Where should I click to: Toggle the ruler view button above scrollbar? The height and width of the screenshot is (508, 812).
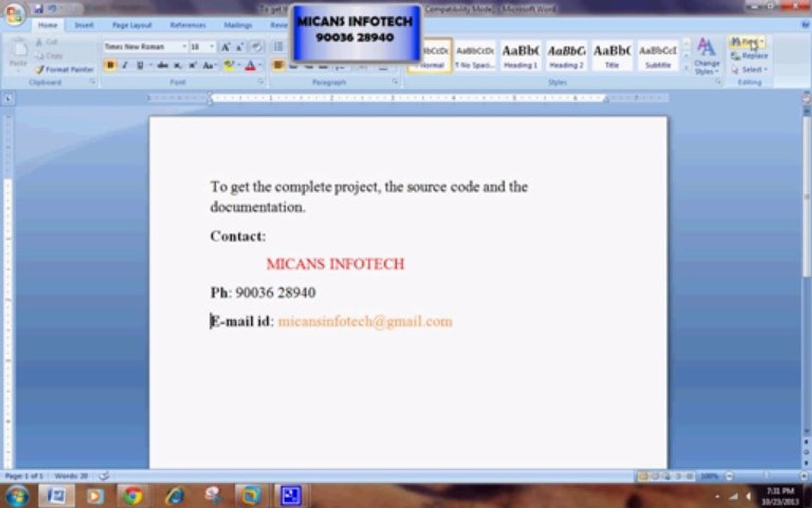(806, 99)
